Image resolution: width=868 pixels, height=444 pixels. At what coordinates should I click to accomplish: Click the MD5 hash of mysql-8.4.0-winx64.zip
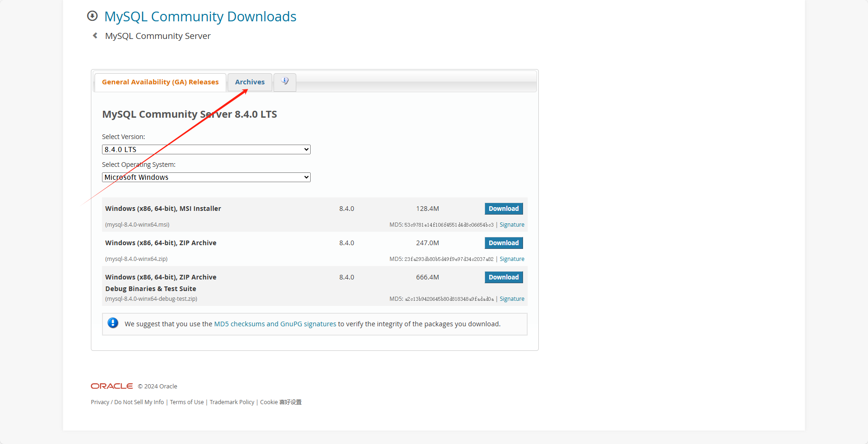click(x=449, y=259)
